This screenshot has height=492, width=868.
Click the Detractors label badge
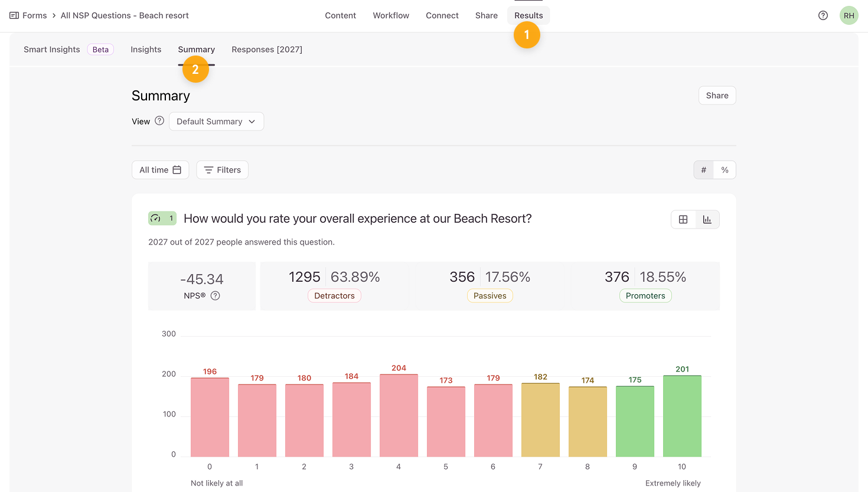[334, 296]
